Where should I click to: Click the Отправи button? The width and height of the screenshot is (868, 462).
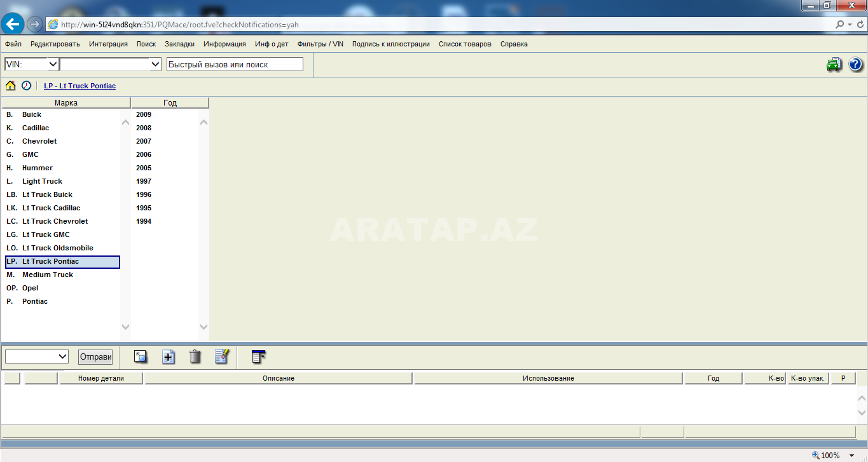(x=95, y=357)
